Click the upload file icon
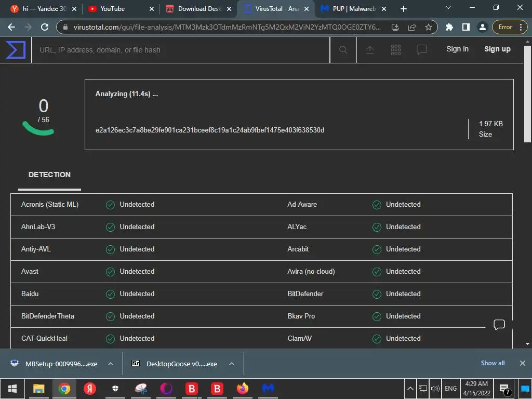The width and height of the screenshot is (532, 399). tap(370, 50)
